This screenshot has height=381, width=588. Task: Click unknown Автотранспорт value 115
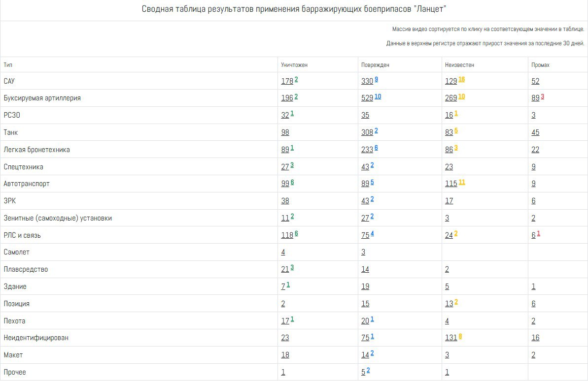point(451,184)
